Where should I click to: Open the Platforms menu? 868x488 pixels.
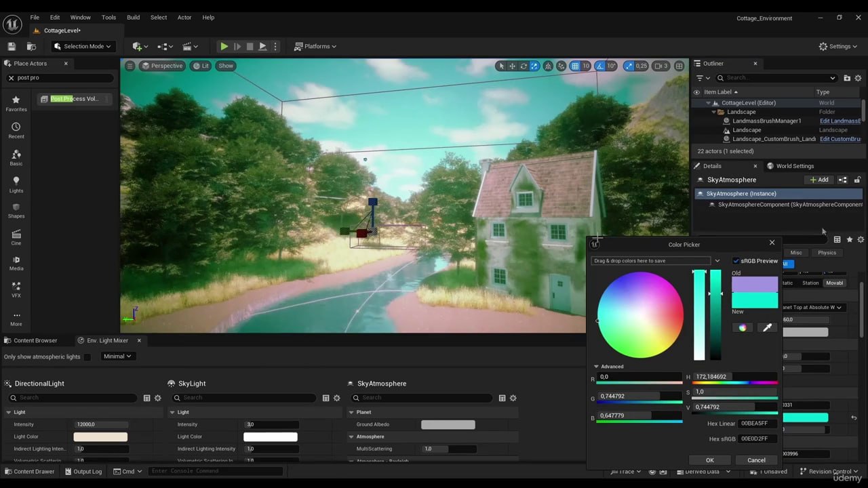[315, 46]
